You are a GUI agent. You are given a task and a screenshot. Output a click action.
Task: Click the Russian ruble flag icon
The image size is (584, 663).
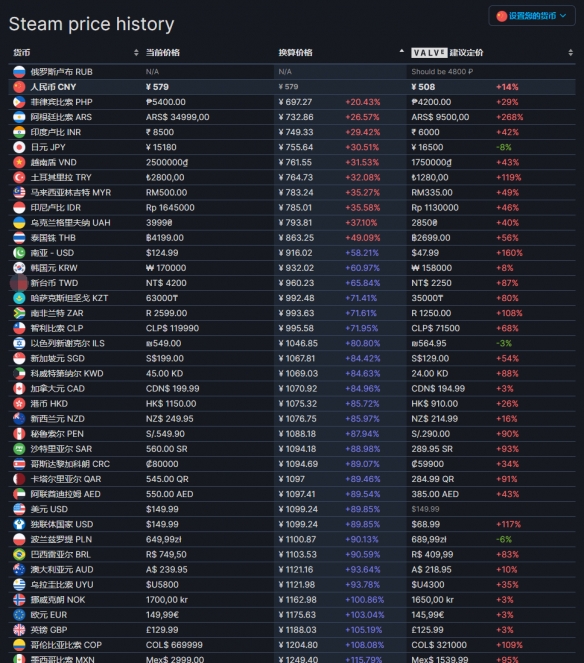(x=19, y=72)
